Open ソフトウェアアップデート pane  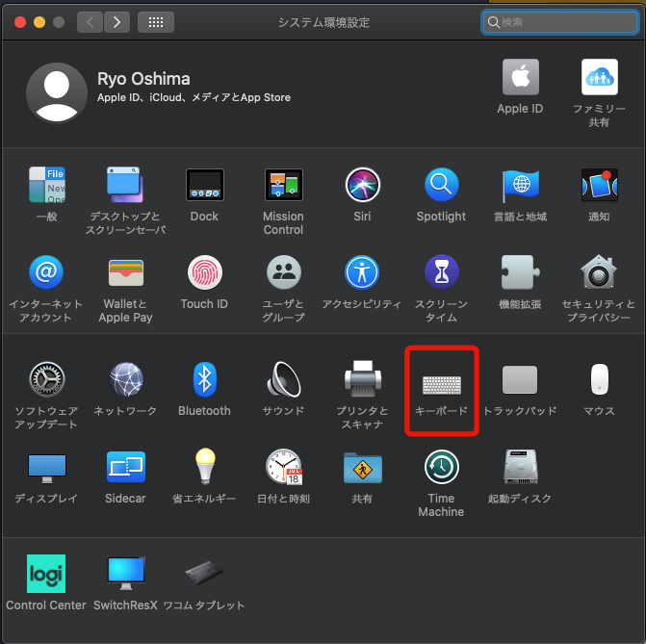pos(47,379)
